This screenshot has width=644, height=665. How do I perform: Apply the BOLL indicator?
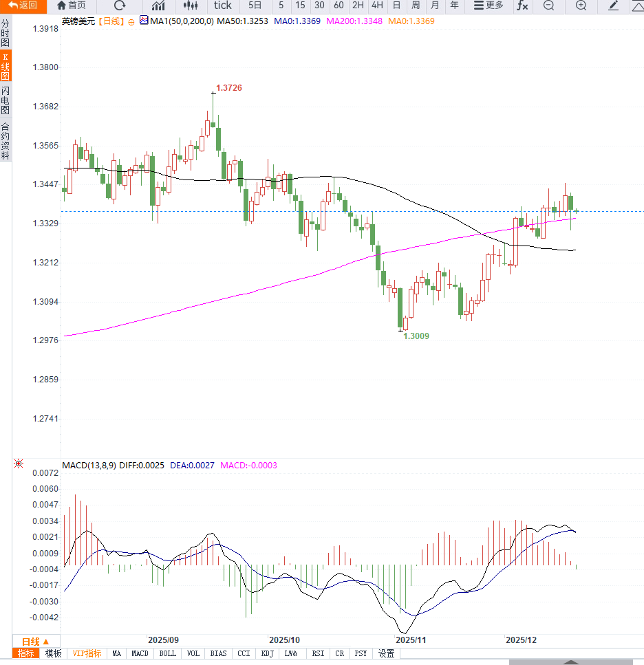pyautogui.click(x=167, y=653)
